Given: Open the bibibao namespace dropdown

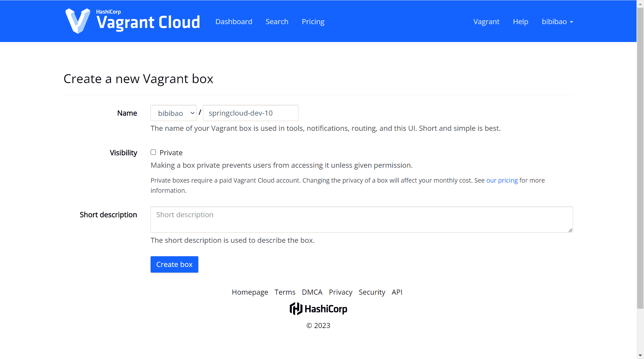Looking at the screenshot, I should click(174, 113).
